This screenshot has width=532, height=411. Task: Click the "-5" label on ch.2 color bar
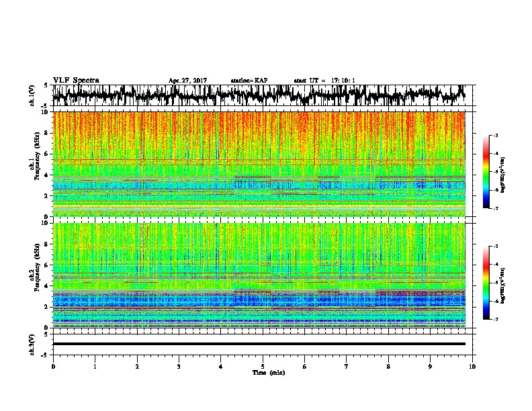[495, 283]
